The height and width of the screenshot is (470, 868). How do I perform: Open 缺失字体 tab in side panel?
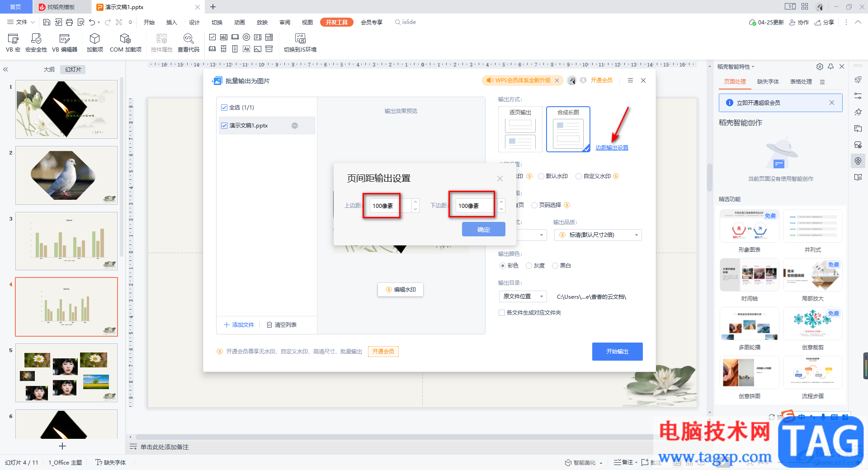(x=768, y=82)
